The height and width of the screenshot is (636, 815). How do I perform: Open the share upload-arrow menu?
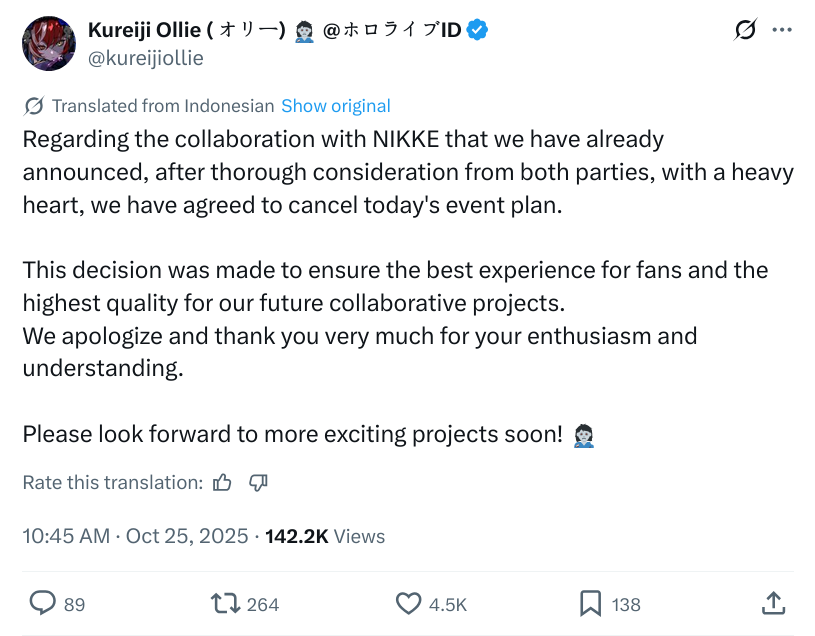(773, 603)
